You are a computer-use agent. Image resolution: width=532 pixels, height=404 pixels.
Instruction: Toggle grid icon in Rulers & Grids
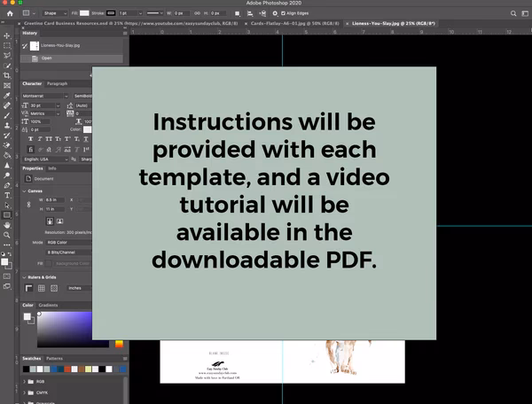pos(41,288)
